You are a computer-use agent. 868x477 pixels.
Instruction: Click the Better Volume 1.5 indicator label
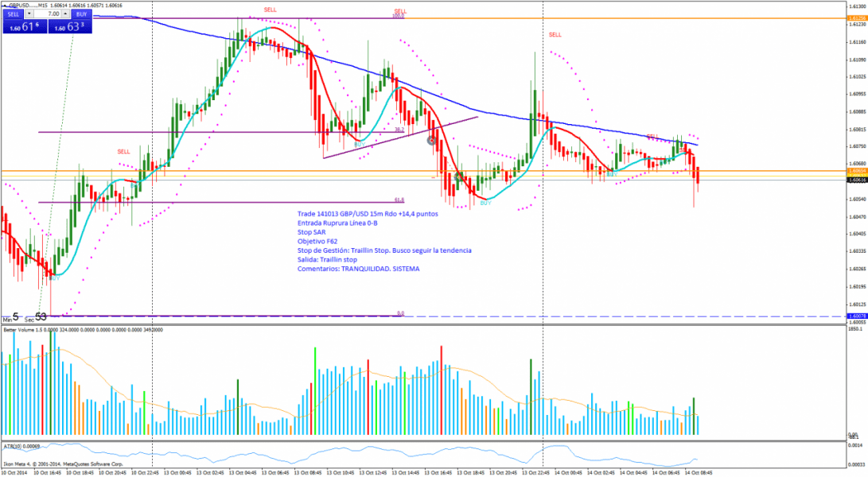point(28,329)
